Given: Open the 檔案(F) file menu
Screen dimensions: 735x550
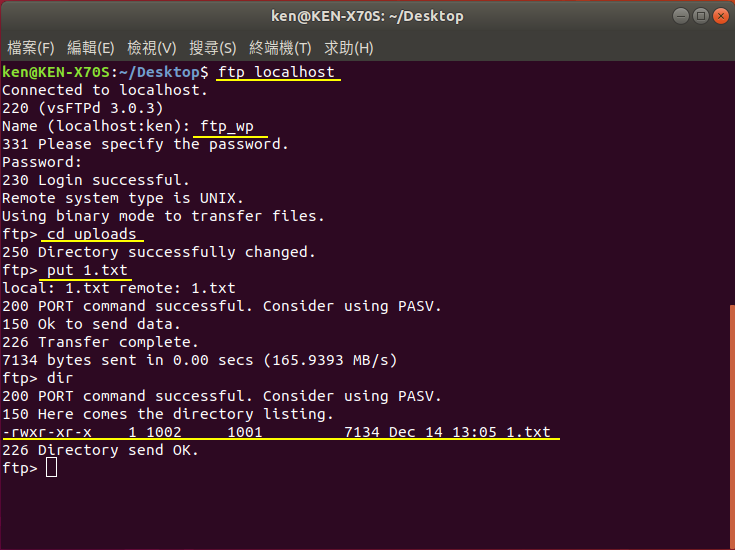Looking at the screenshot, I should 31,48.
